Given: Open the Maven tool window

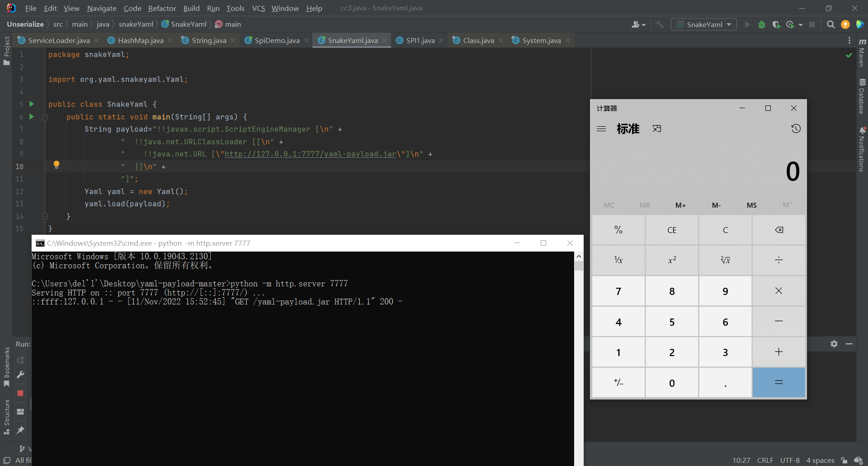Looking at the screenshot, I should pos(862,53).
